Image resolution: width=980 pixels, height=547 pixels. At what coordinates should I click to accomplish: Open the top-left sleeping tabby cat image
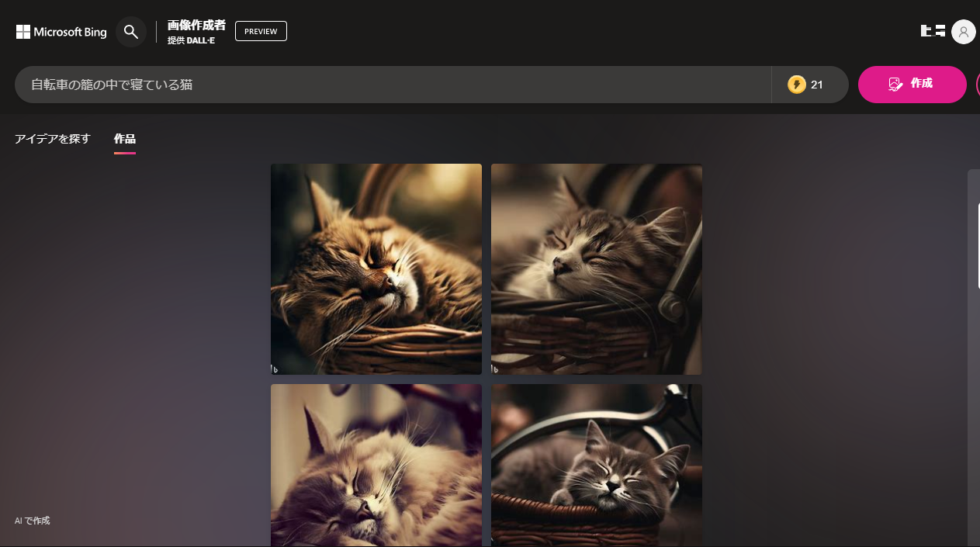376,268
